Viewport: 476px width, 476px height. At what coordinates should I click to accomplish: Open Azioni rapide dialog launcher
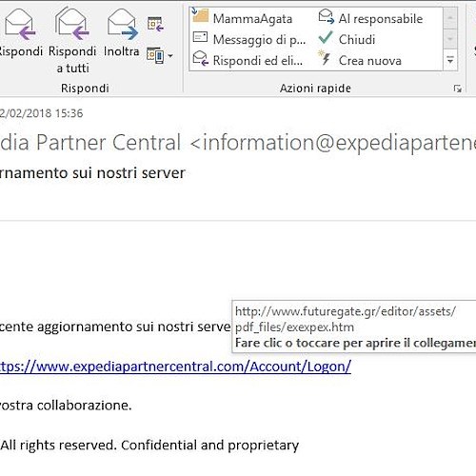pyautogui.click(x=457, y=89)
